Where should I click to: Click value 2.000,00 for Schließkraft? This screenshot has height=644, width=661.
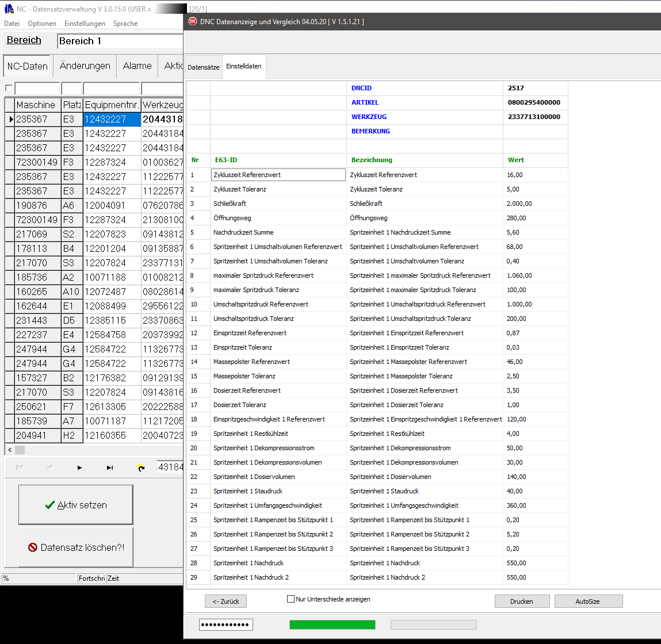(x=536, y=204)
